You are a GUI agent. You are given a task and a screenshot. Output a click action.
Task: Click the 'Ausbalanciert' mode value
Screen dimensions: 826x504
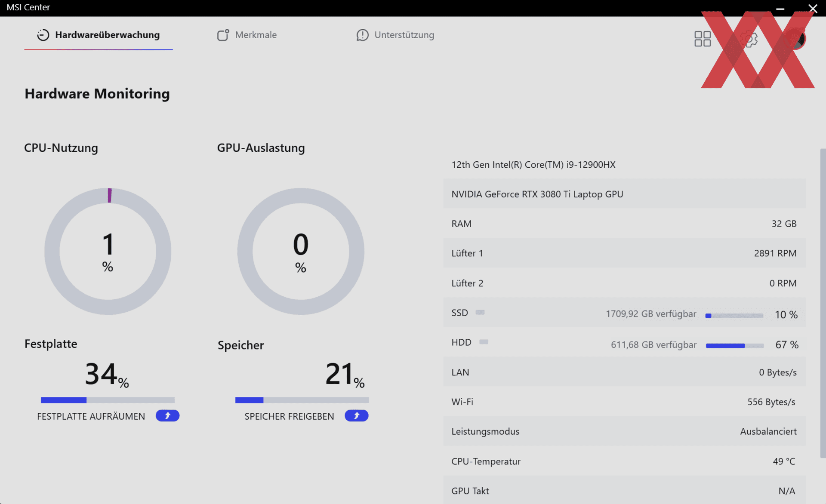[768, 431]
